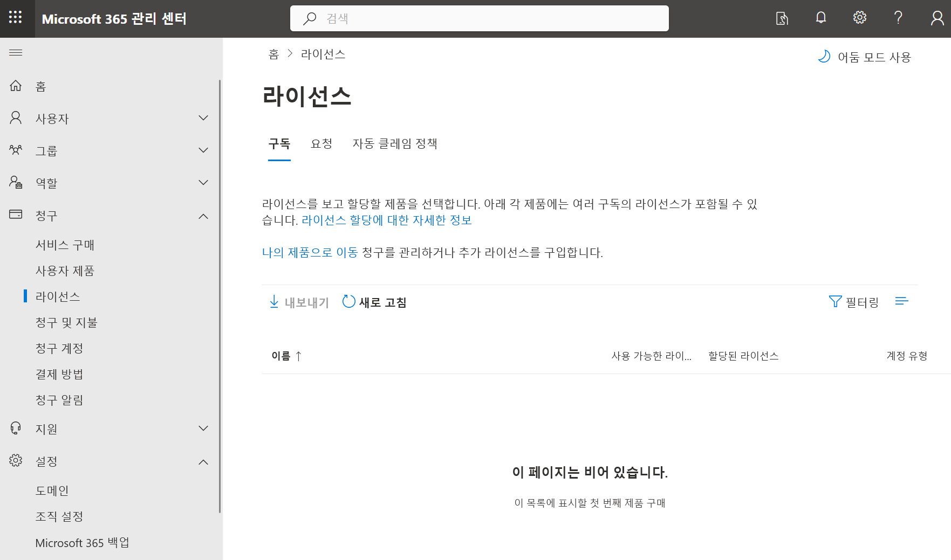Click the moon icon for dark mode
Viewport: 951px width, 560px height.
[x=824, y=57]
